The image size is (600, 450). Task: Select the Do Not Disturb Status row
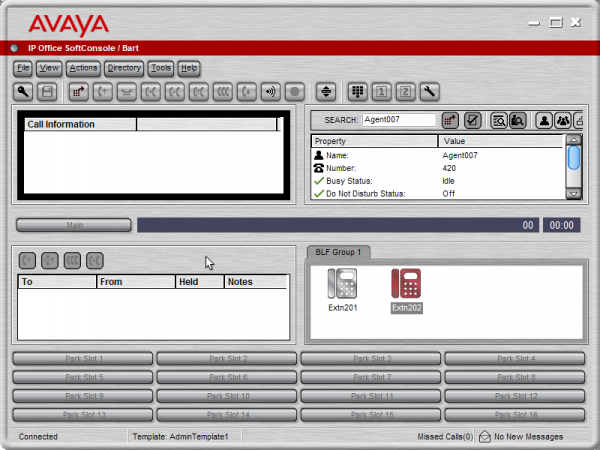[438, 194]
